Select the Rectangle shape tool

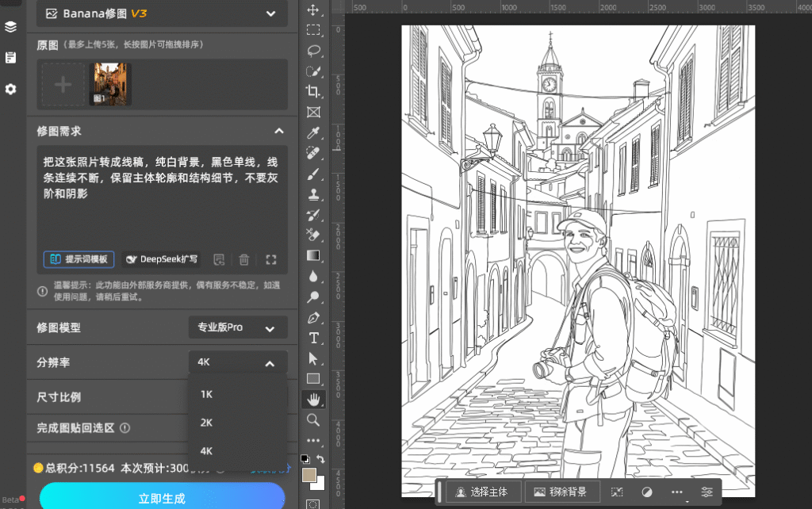tap(312, 379)
